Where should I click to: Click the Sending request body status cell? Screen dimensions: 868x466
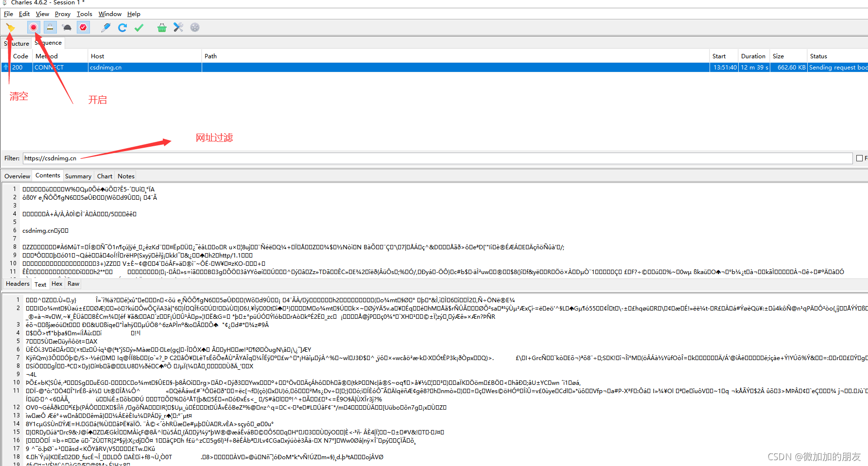pyautogui.click(x=838, y=68)
